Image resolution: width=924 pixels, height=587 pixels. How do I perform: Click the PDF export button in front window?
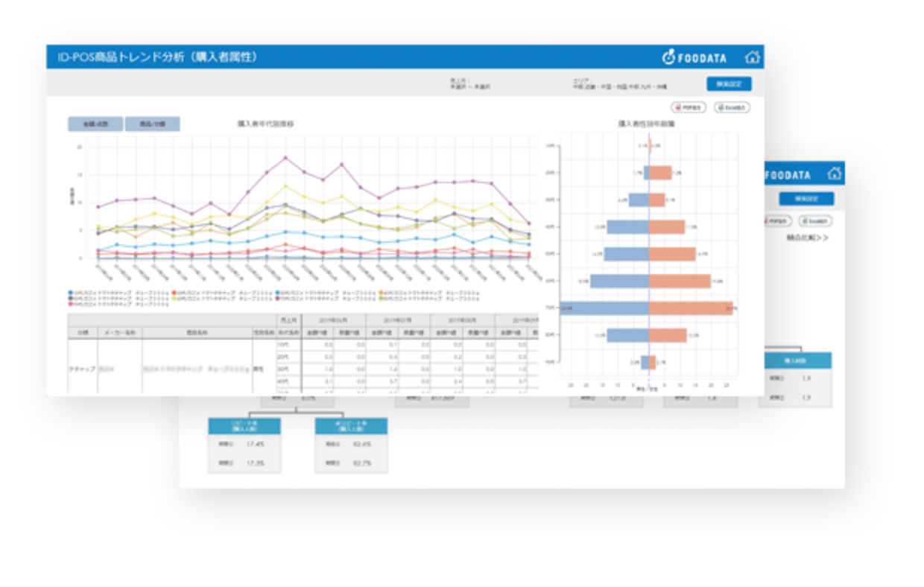point(689,107)
